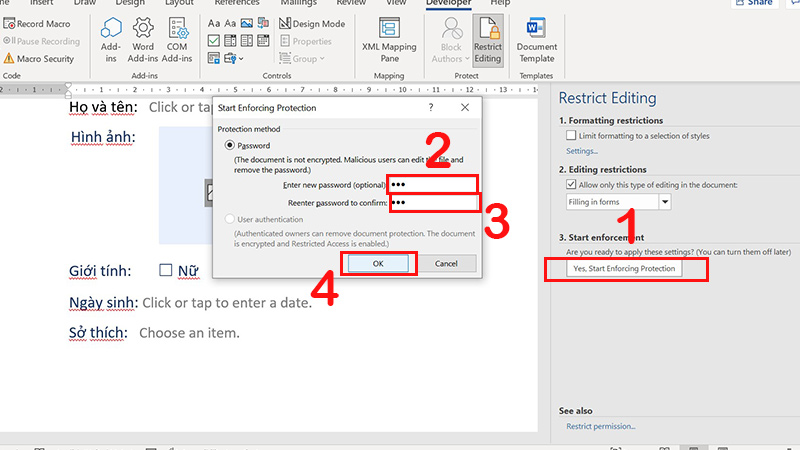Open the References ribbon tab
The width and height of the screenshot is (800, 450).
coord(237,3)
